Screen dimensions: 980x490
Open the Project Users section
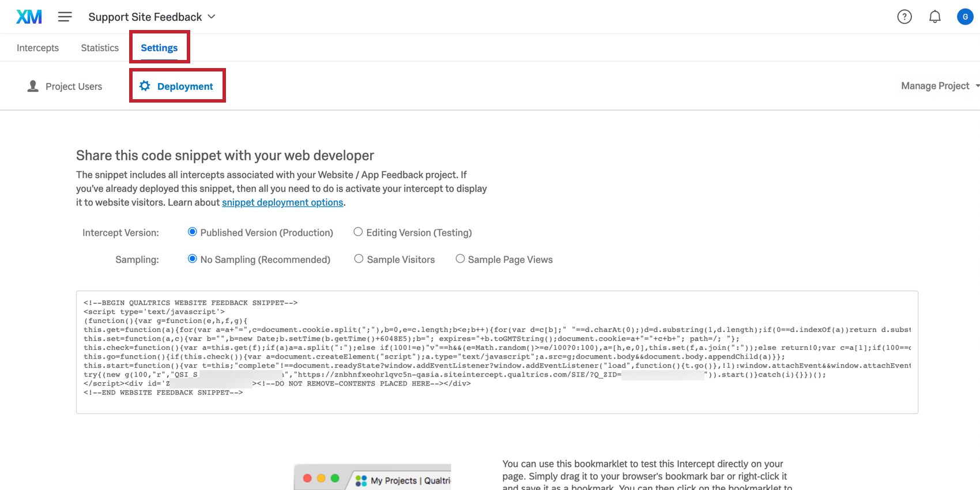click(x=65, y=86)
